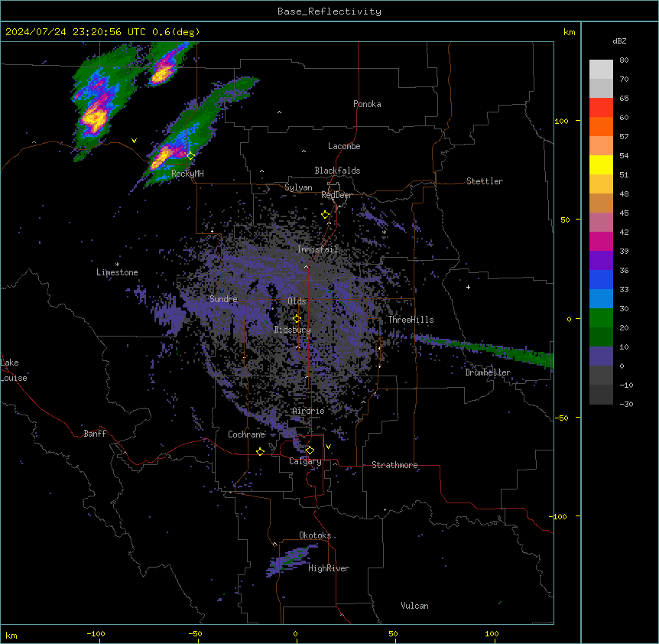This screenshot has width=659, height=644.
Task: Click the Didsbury town label
Action: 293,330
